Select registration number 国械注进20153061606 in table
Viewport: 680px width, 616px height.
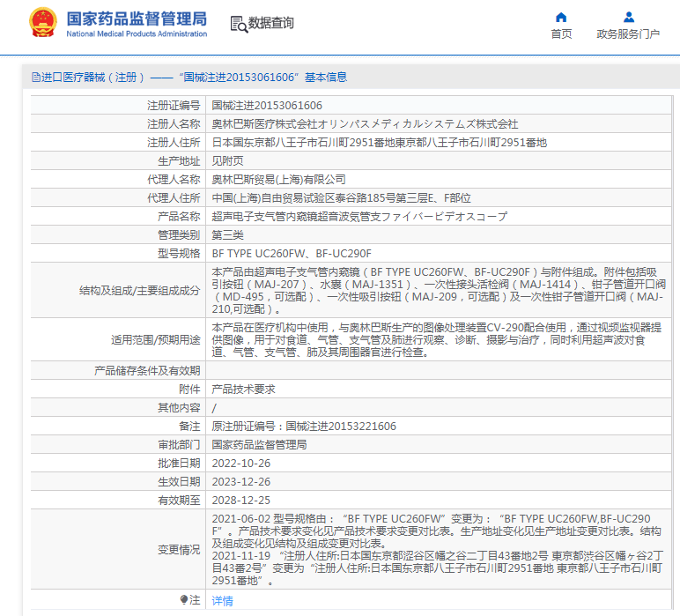[267, 106]
